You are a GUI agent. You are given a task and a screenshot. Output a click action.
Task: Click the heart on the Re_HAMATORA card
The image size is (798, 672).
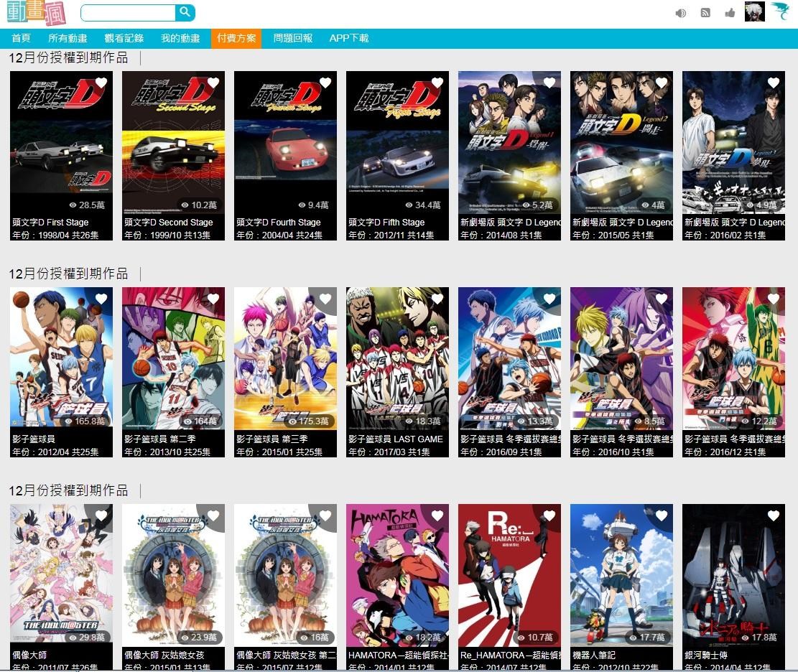pyautogui.click(x=549, y=515)
